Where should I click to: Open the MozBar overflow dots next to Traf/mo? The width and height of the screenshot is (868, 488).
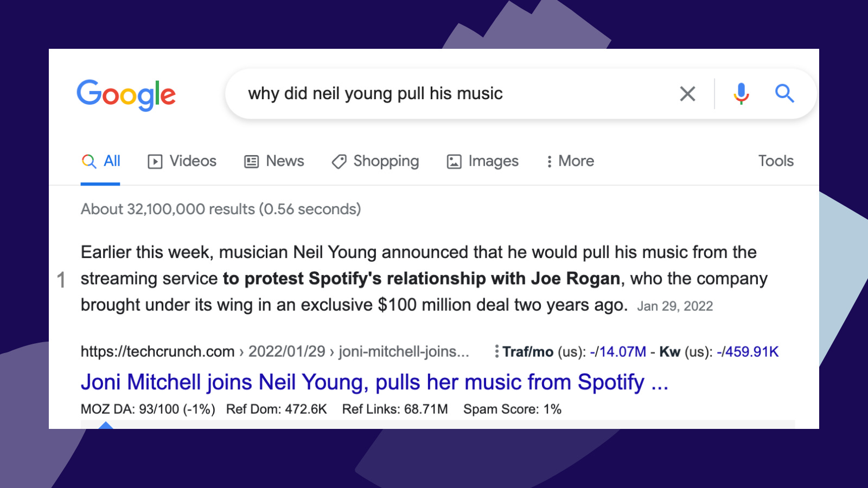pyautogui.click(x=496, y=352)
